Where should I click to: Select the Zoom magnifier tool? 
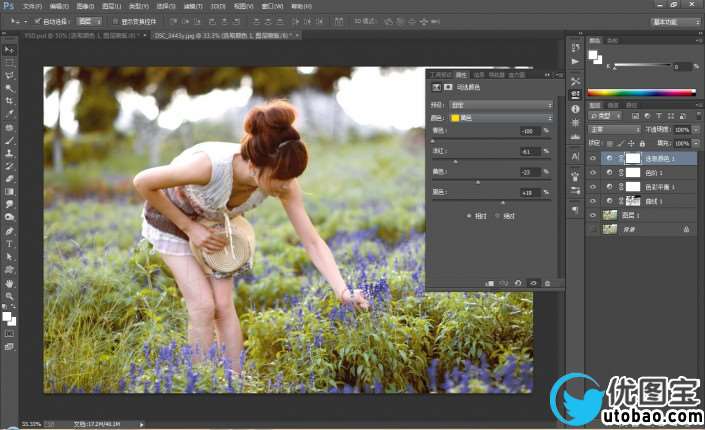(x=9, y=296)
